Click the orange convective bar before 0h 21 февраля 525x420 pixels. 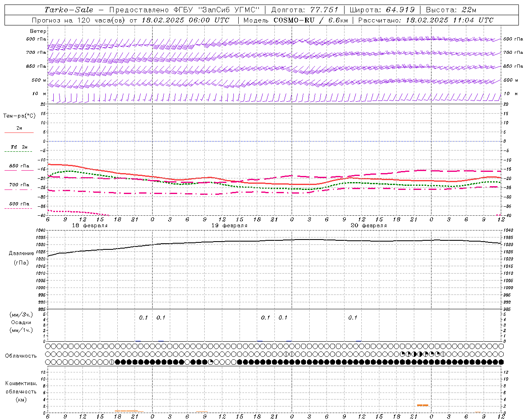[x=422, y=405]
